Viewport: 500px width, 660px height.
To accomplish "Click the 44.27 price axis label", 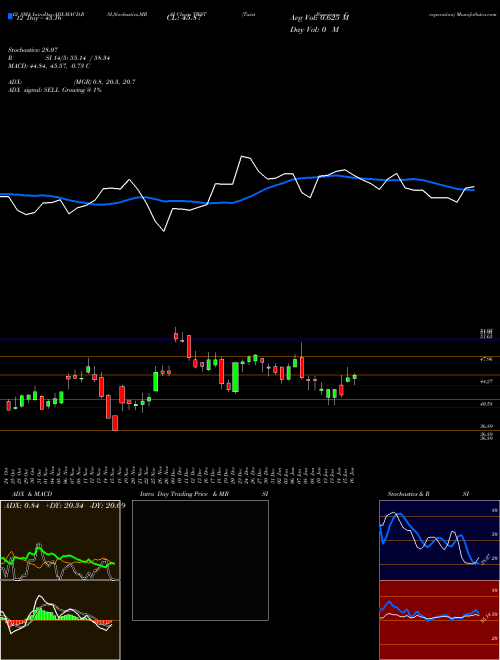I will click(486, 381).
